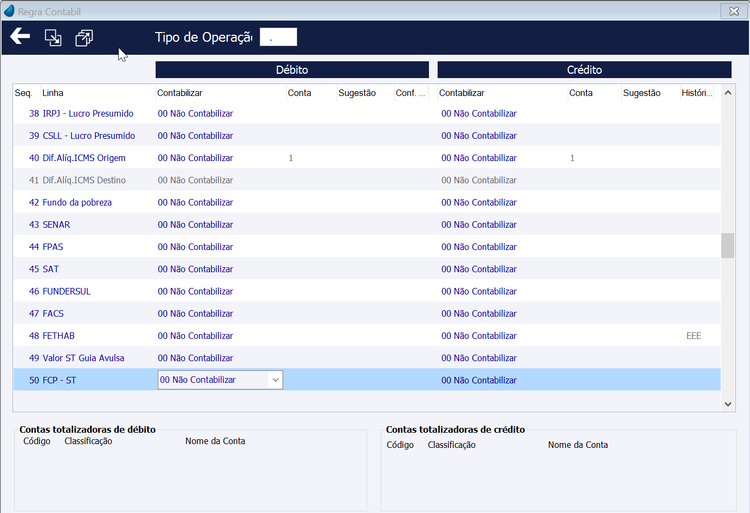750x513 pixels.
Task: Select the Débito header bar
Action: click(292, 70)
